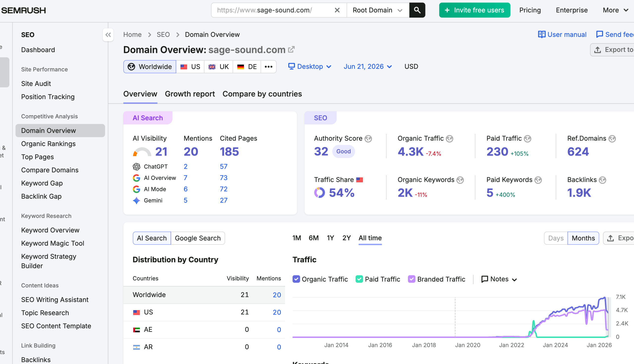Open Keyword Magic Tool in sidebar

point(53,243)
